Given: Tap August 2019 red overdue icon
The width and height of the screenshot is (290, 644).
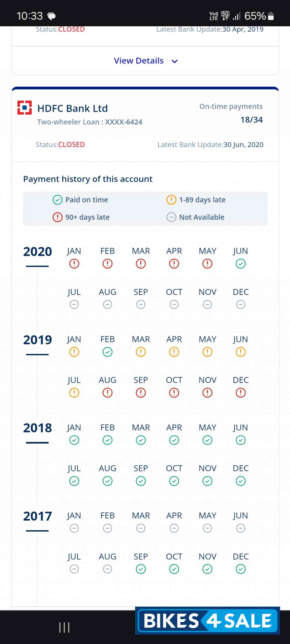Looking at the screenshot, I should pos(108,393).
